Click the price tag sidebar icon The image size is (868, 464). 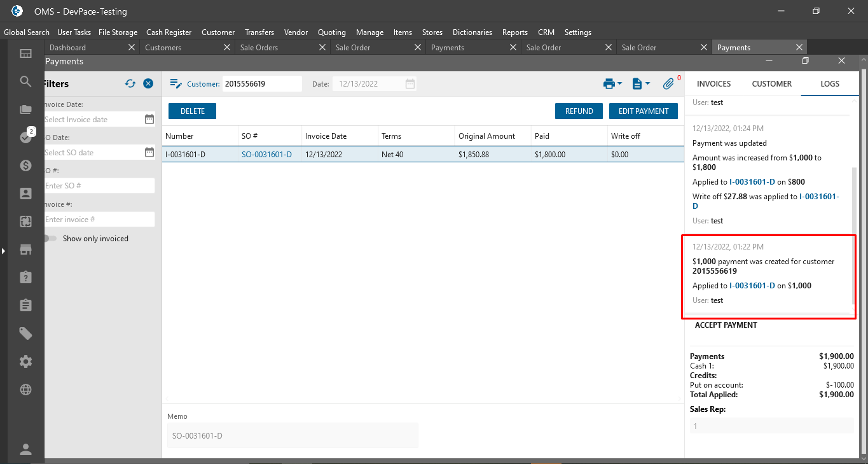coord(25,334)
